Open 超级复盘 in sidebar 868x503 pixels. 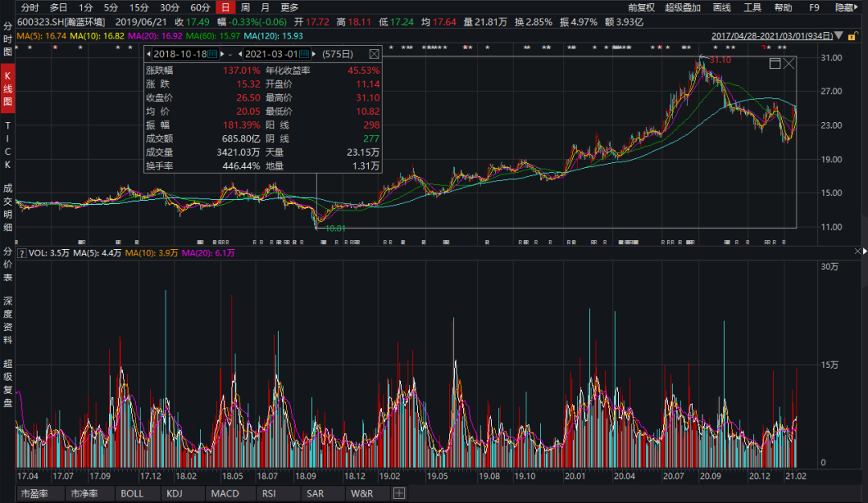pyautogui.click(x=8, y=383)
